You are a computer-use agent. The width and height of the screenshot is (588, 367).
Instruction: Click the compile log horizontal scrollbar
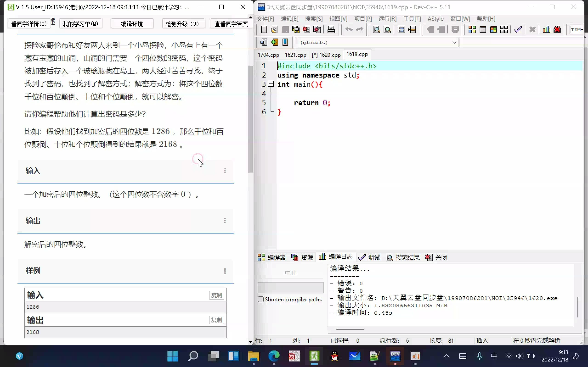coord(350,329)
